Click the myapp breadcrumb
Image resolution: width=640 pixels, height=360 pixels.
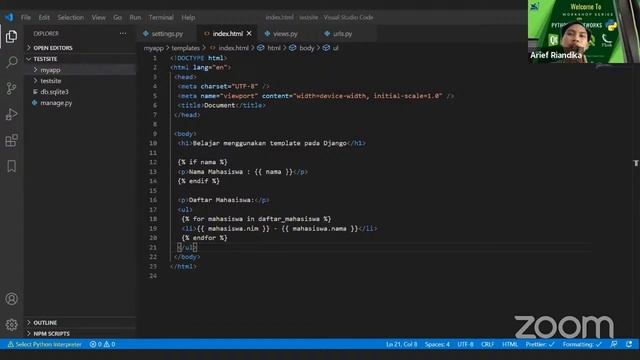point(153,48)
